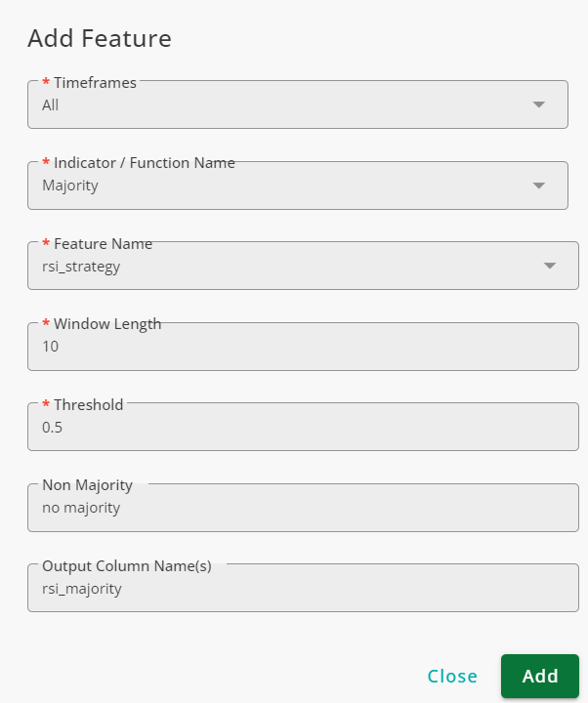
Task: Focus the Threshold input showing 0.5
Action: coord(303,427)
